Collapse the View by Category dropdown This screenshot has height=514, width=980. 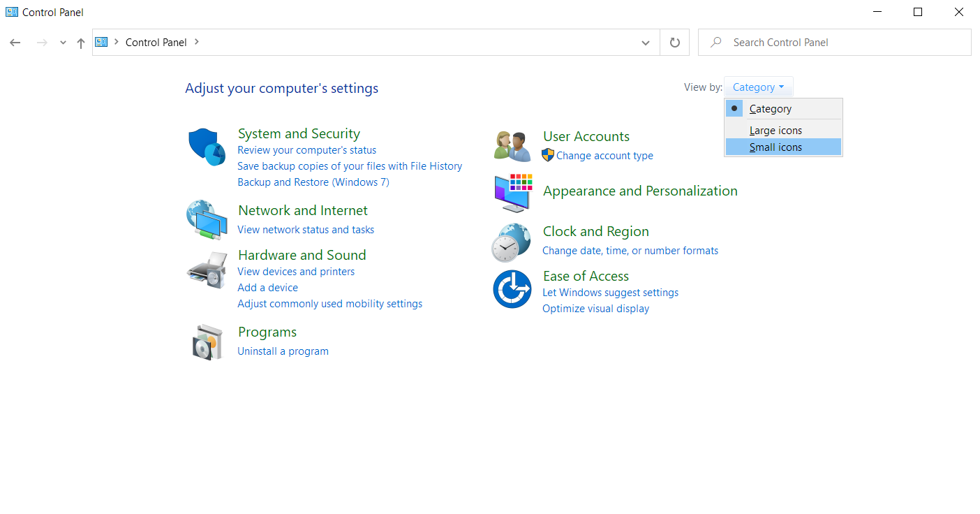coord(758,87)
